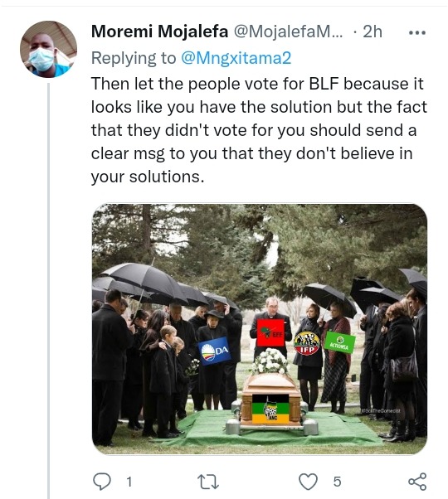The height and width of the screenshot is (499, 448).
Task: Retweet this post using the retweet icon
Action: (208, 482)
